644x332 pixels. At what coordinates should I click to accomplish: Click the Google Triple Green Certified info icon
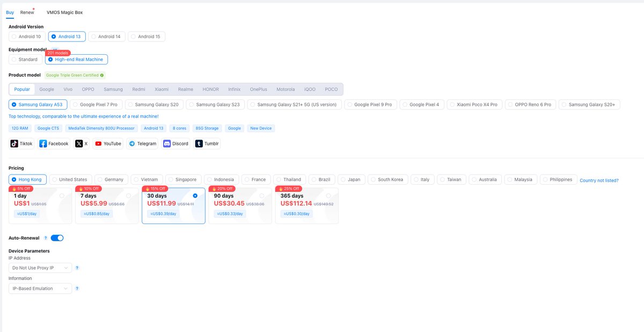pyautogui.click(x=102, y=75)
